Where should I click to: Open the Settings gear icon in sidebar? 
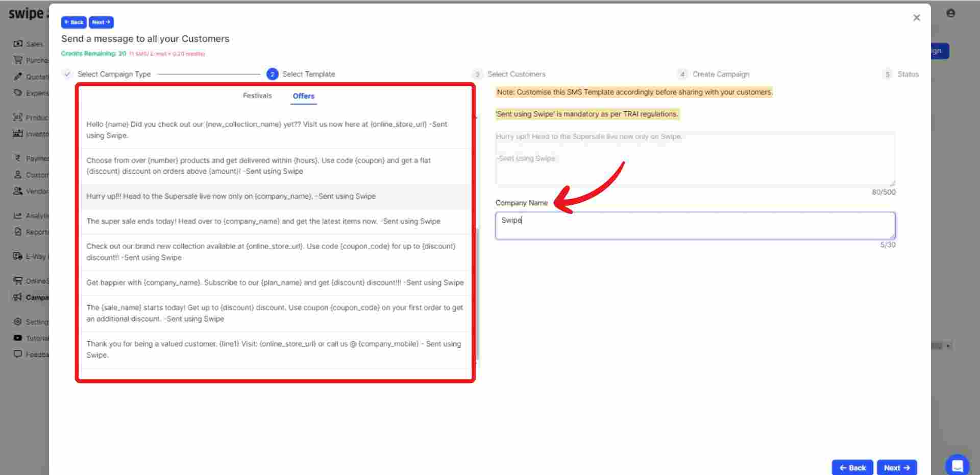coord(18,322)
